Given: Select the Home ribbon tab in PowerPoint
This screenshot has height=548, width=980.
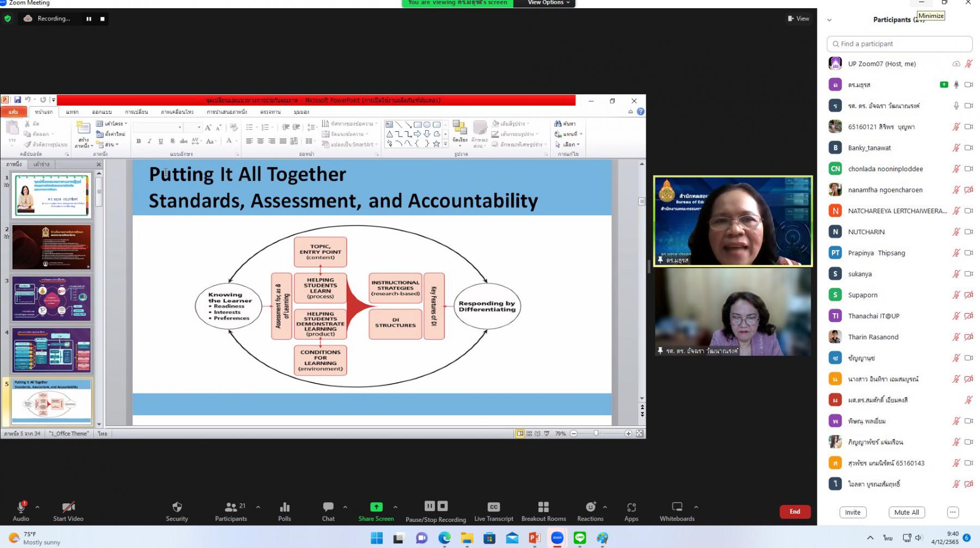Looking at the screenshot, I should pyautogui.click(x=44, y=112).
